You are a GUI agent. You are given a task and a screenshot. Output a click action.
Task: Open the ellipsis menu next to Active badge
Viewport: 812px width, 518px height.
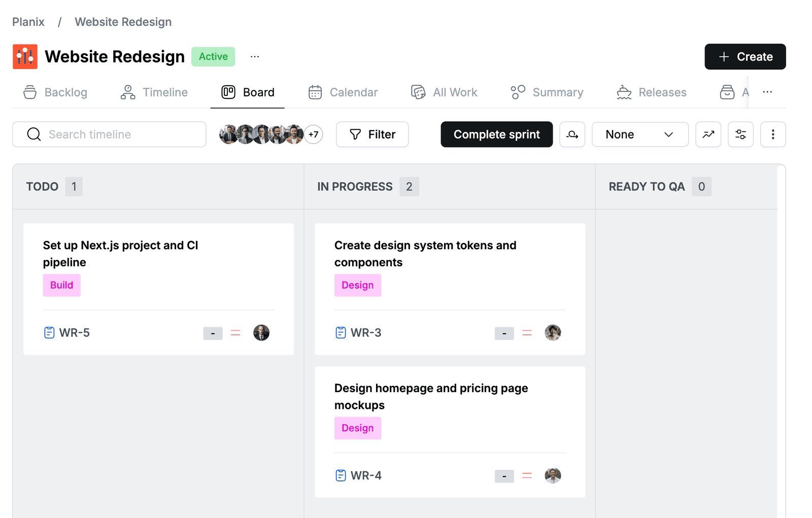tap(255, 56)
